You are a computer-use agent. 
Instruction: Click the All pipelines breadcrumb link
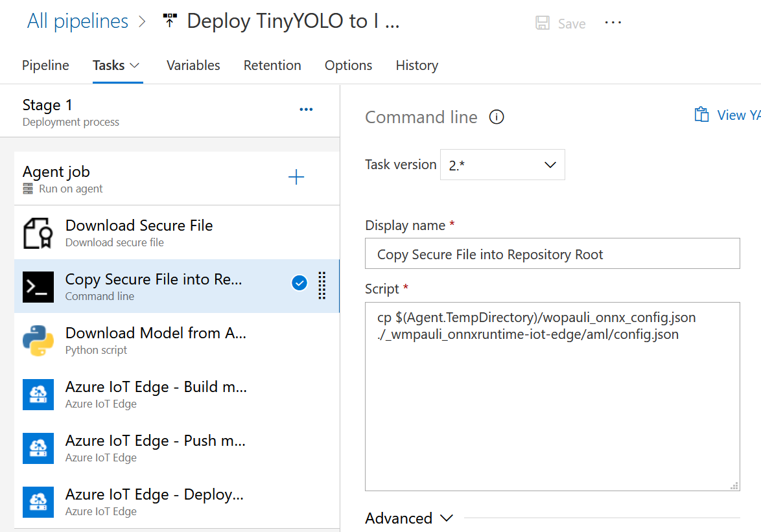coord(78,21)
